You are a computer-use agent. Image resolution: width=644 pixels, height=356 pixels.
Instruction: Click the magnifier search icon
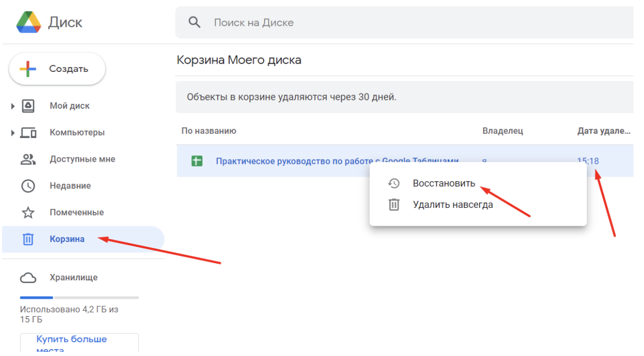[x=195, y=23]
